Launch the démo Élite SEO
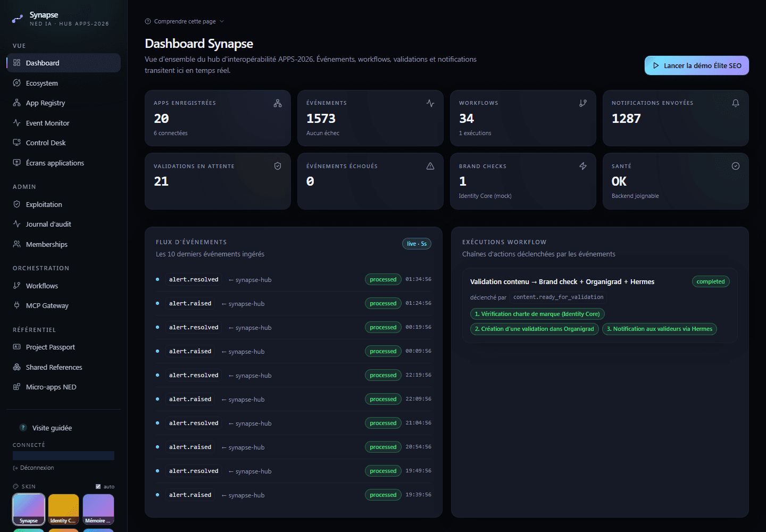Viewport: 766px width, 532px height. [697, 65]
